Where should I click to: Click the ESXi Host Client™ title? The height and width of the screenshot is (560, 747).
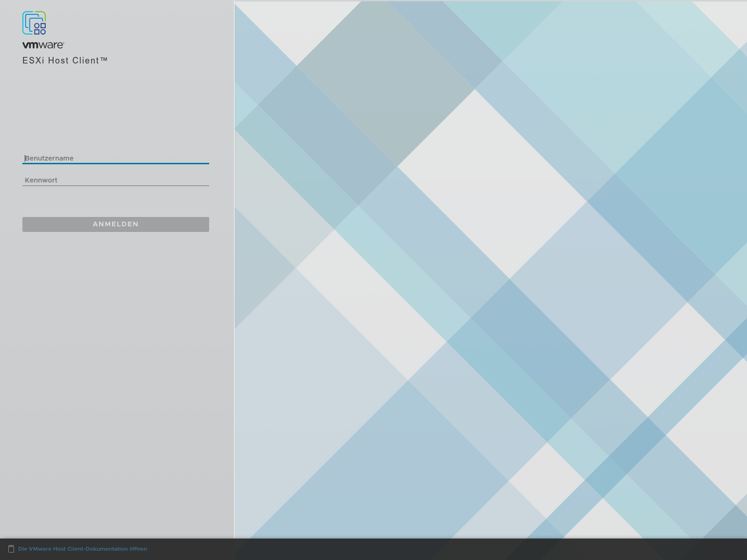(x=65, y=60)
